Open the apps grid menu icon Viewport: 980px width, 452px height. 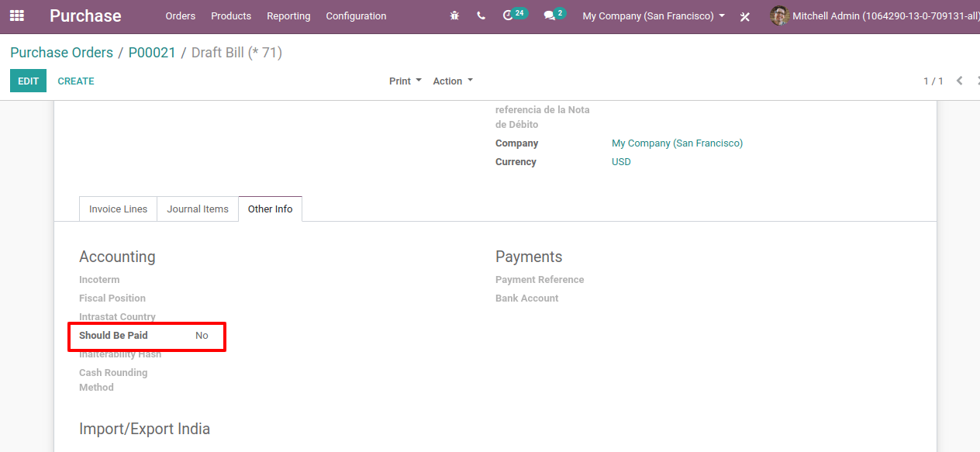[x=16, y=16]
